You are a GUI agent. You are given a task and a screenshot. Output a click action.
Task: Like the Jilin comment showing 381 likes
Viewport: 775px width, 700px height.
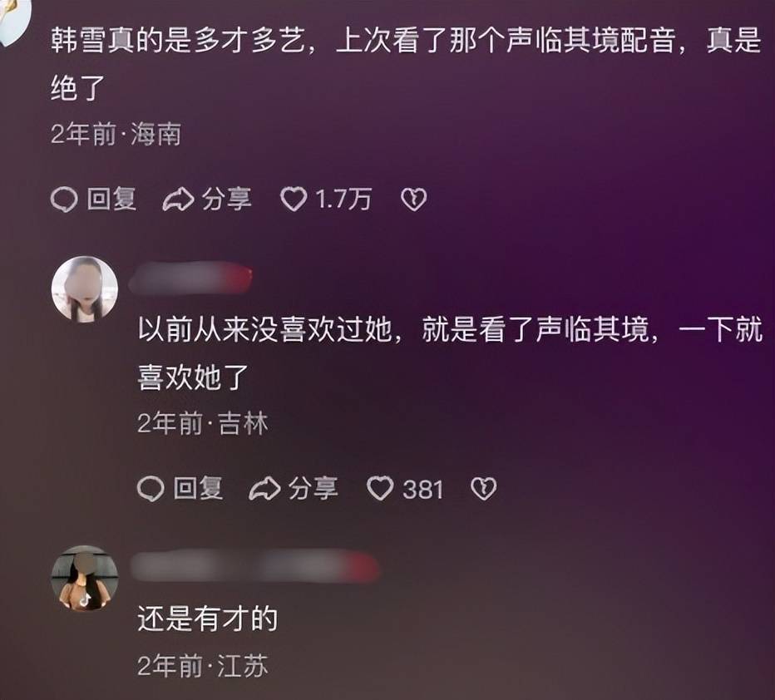click(380, 489)
